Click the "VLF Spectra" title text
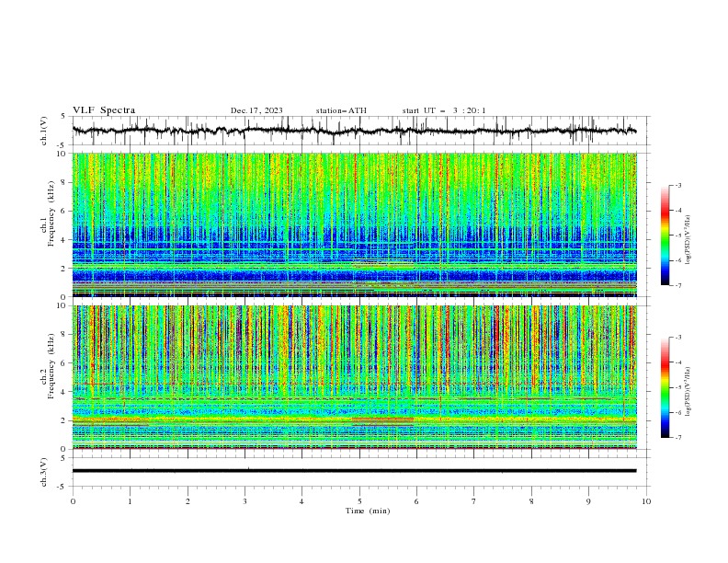The image size is (728, 563). point(104,110)
